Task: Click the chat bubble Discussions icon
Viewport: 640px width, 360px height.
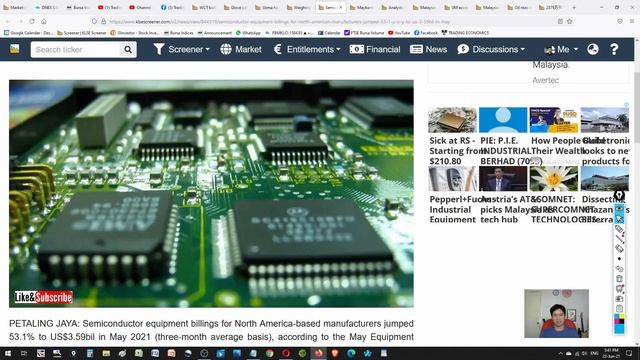Action: 463,49
